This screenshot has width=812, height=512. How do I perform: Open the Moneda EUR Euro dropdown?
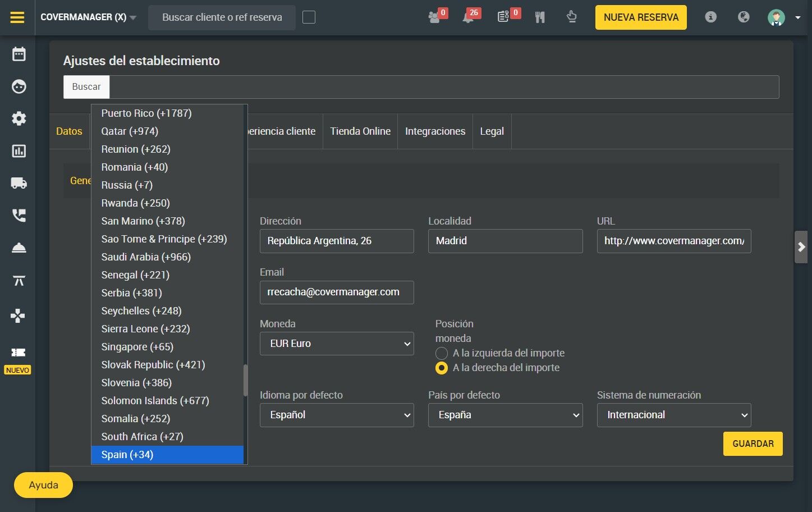[x=337, y=344]
